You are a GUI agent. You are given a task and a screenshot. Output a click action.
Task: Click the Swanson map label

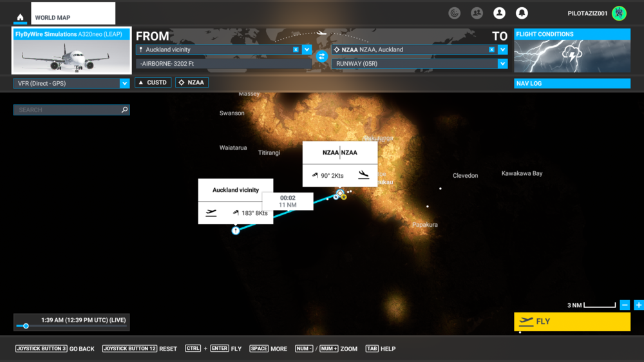coord(232,113)
